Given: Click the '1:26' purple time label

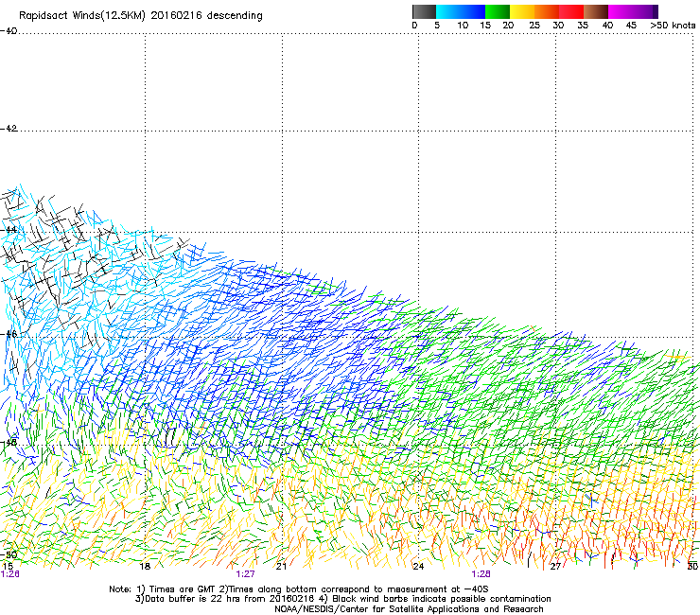Looking at the screenshot, I should tap(9, 574).
